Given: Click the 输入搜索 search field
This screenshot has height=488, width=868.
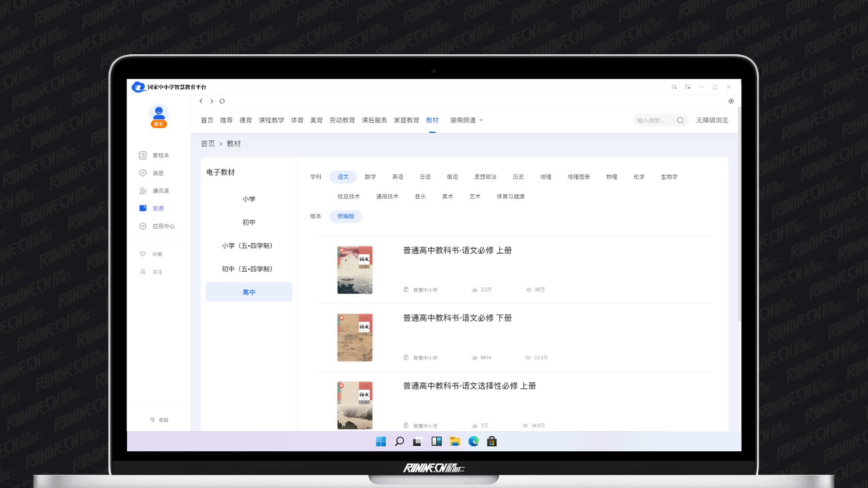Looking at the screenshot, I should click(x=653, y=120).
